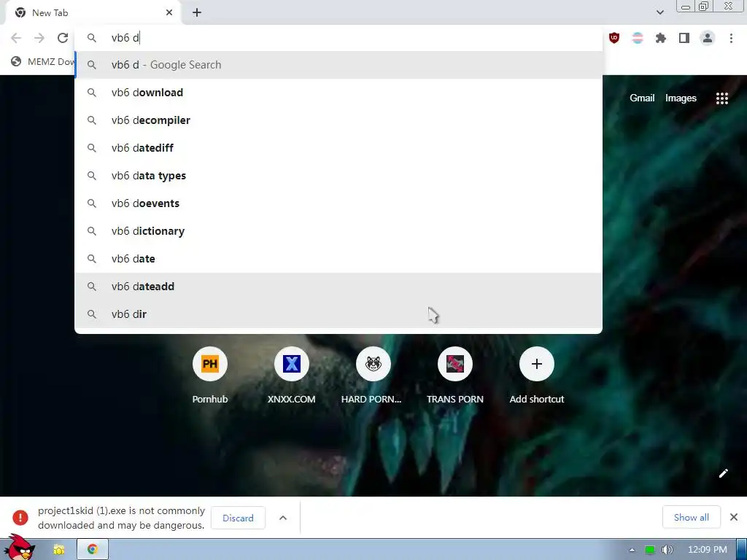Open the Chrome profile avatar
Screen dimensions: 747x560
708,38
